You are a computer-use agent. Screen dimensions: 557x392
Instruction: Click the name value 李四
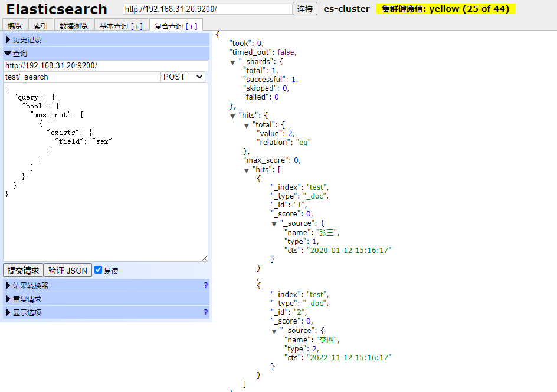coord(327,340)
